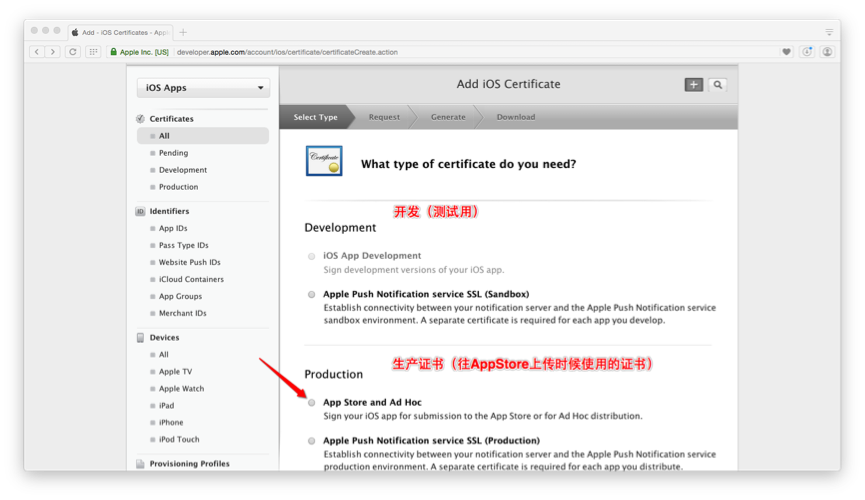865x500 pixels.
Task: Open All under Certificates
Action: (203, 136)
